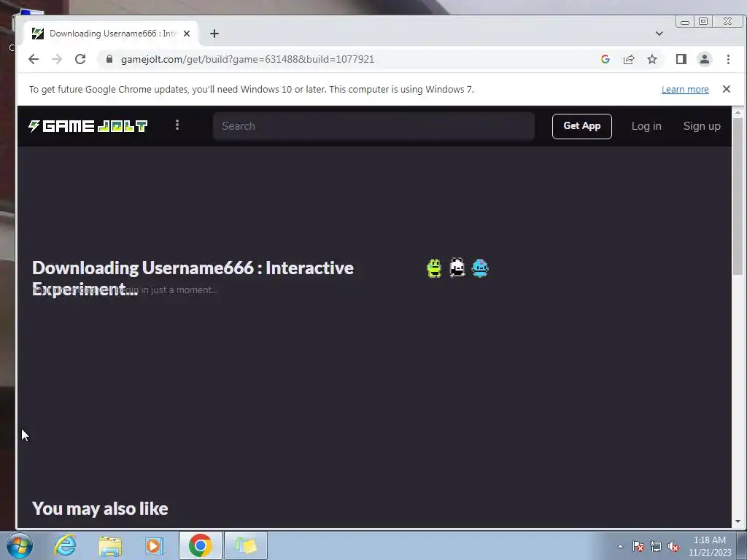Go forward in browser history
The height and width of the screenshot is (560, 747).
(57, 59)
